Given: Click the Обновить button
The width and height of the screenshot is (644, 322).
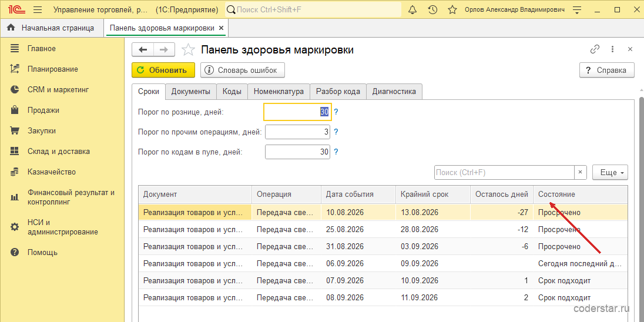Looking at the screenshot, I should (x=163, y=70).
